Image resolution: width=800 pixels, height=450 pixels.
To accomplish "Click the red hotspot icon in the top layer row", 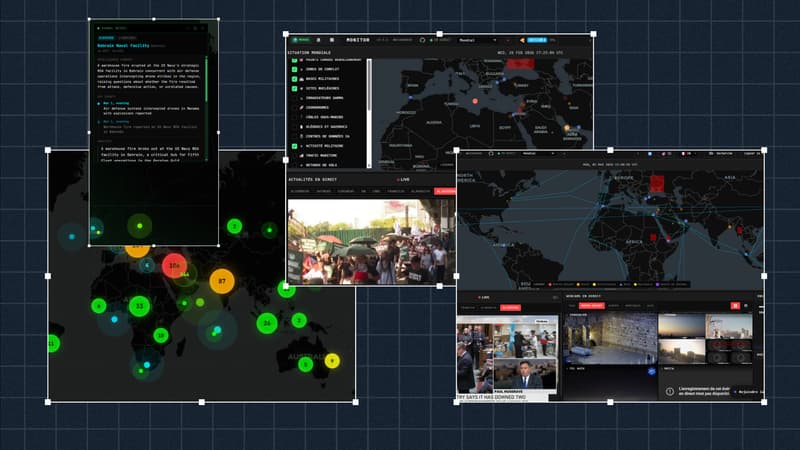I will [302, 60].
